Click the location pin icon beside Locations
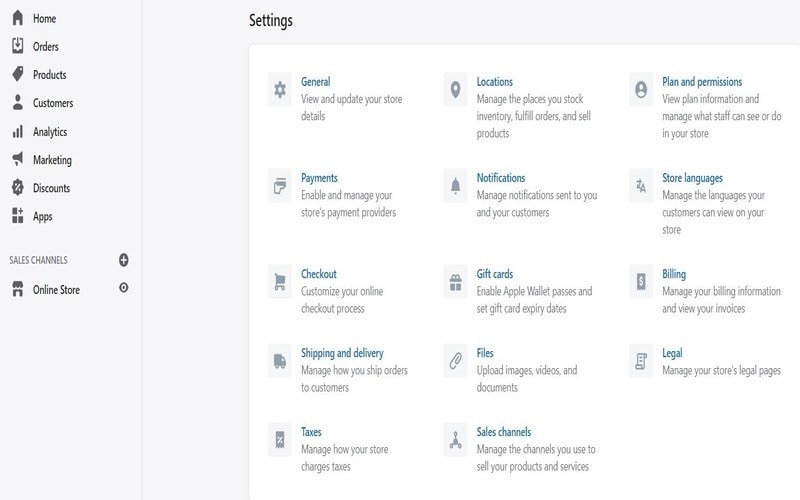The width and height of the screenshot is (800, 500). click(x=456, y=90)
